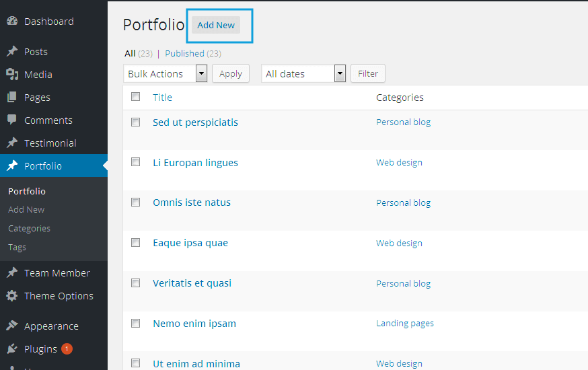588x370 pixels.
Task: Check the box for Sed ut perspiciatis
Action: point(136,122)
